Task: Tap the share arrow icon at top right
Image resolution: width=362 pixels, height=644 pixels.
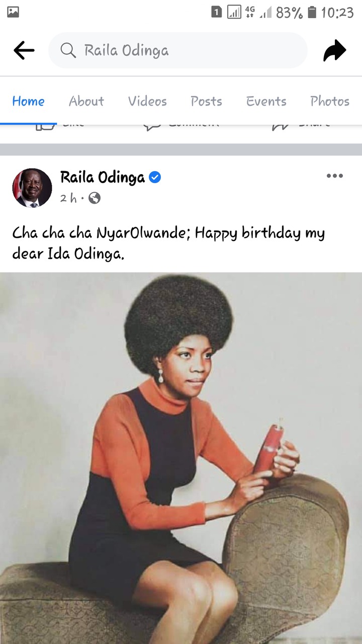Action: pyautogui.click(x=335, y=50)
